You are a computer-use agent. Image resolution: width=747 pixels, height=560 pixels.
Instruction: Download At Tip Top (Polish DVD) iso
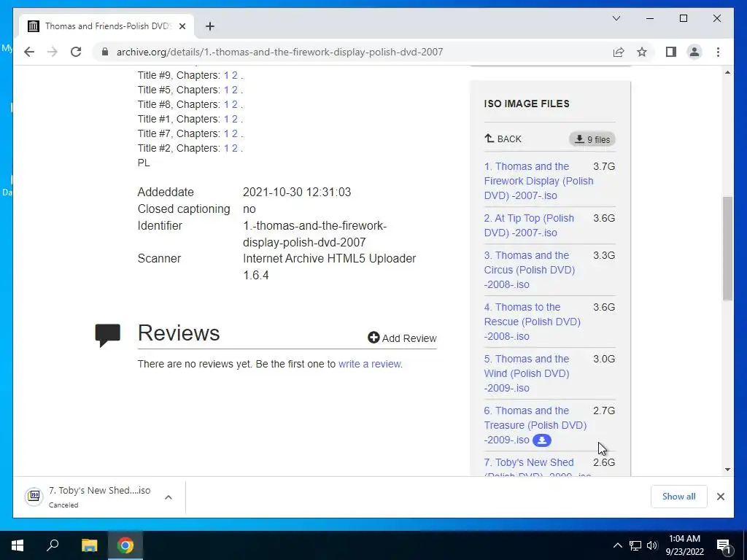(x=529, y=225)
